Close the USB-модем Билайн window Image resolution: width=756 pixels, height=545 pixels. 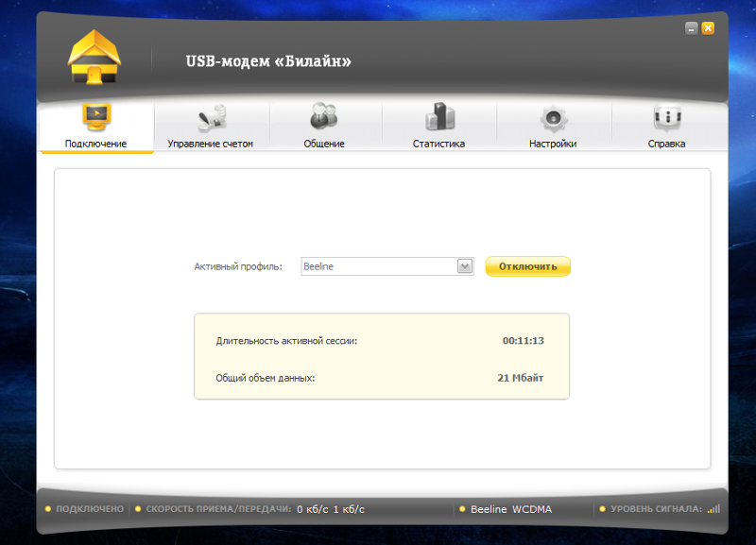[x=708, y=28]
